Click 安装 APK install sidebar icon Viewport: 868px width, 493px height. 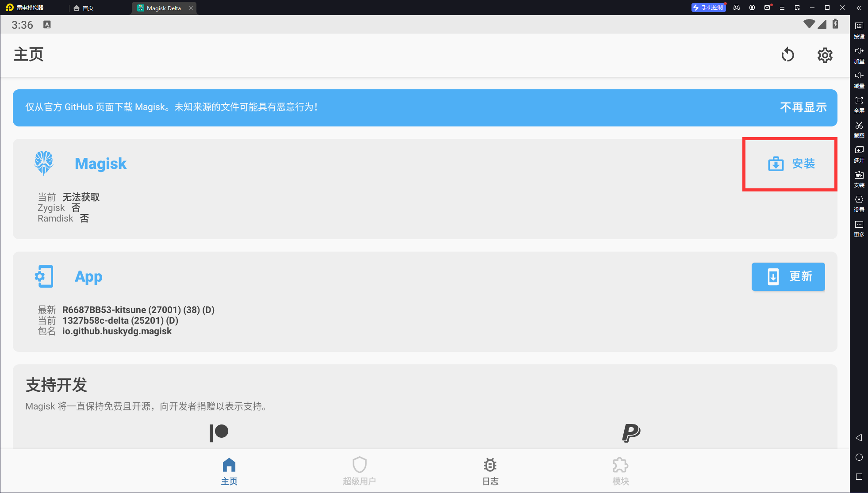pyautogui.click(x=859, y=179)
